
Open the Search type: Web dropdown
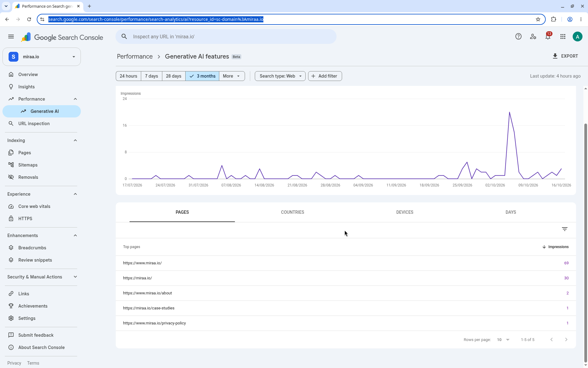(x=280, y=76)
